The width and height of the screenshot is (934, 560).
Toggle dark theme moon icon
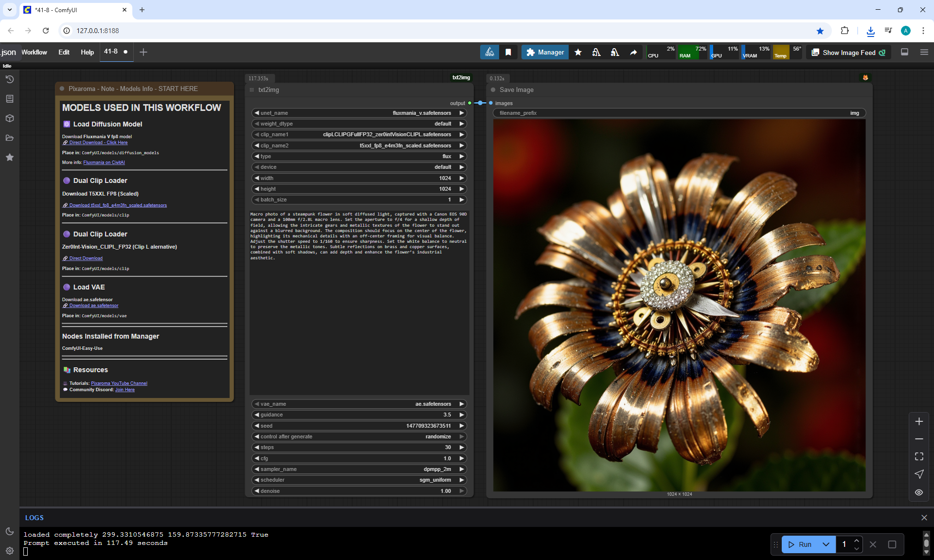9,531
